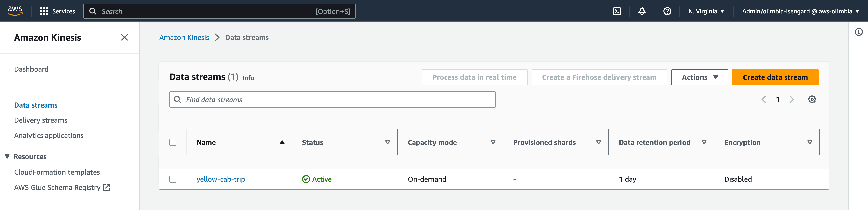The image size is (868, 210).
Task: Click the Data streams breadcrumb text
Action: tap(247, 37)
